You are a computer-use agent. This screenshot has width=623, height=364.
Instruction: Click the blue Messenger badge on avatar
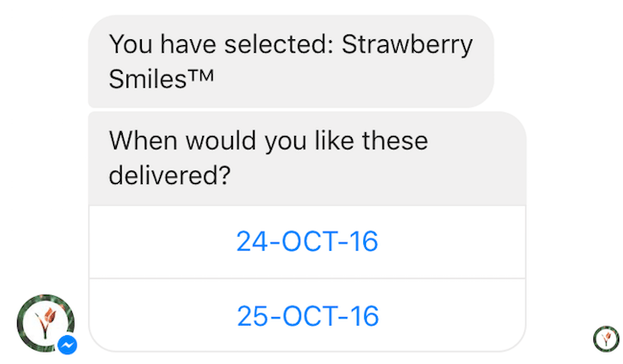point(67,345)
